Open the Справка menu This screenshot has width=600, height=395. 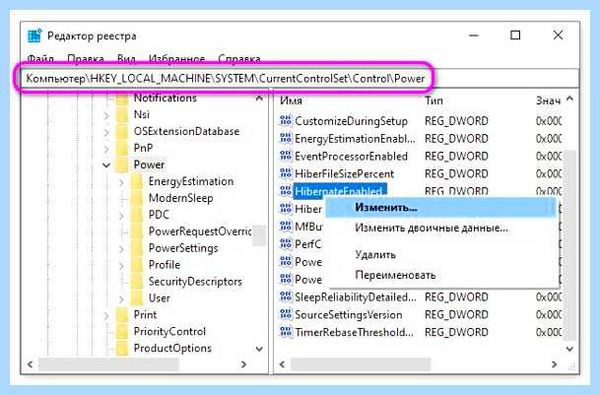240,59
